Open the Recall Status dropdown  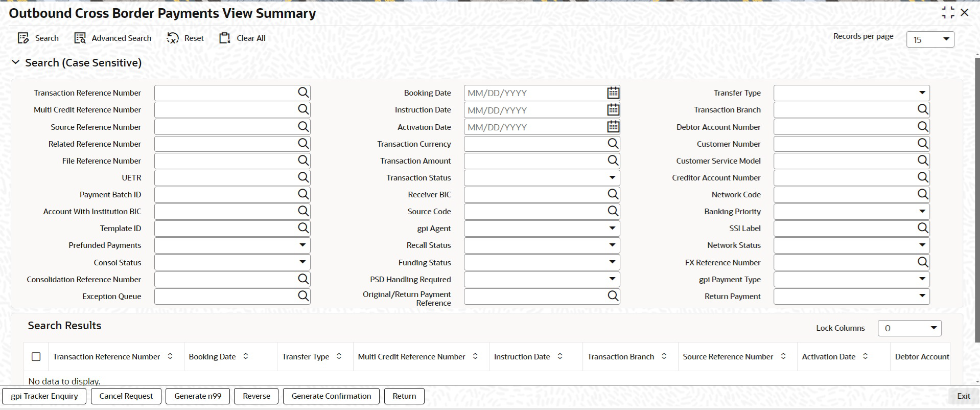click(x=542, y=245)
